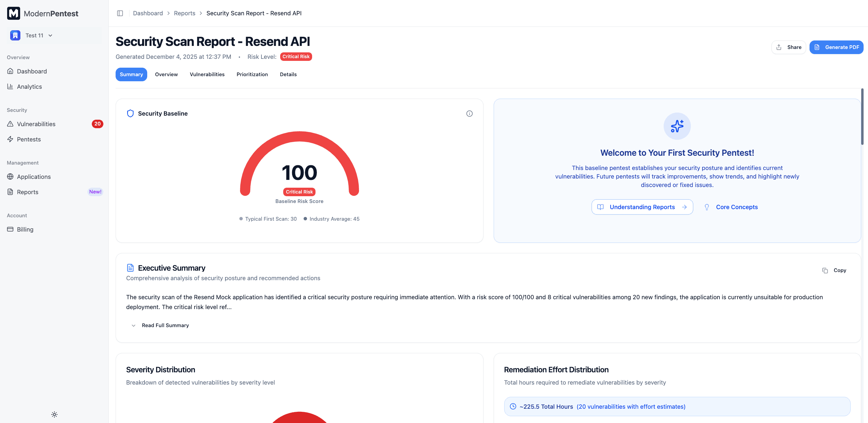Screen dimensions: 868x423
Task: Click Reports in the breadcrumb trail
Action: coord(184,13)
